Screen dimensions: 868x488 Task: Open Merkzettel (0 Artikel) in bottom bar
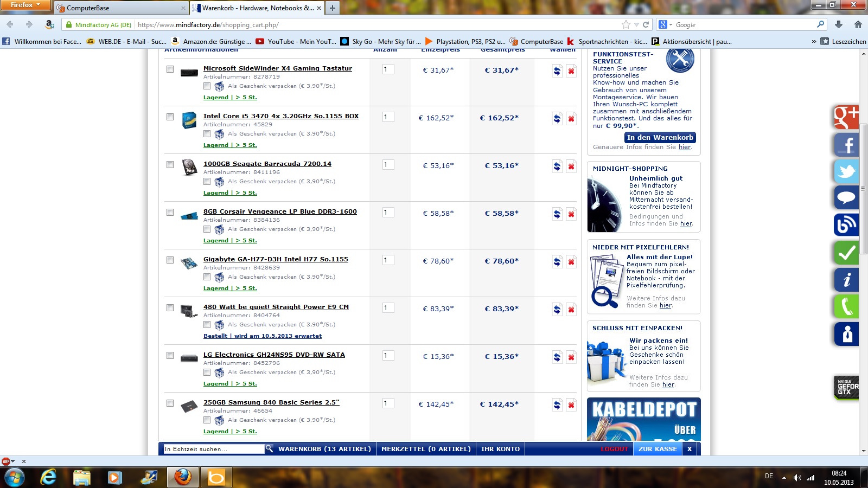pyautogui.click(x=426, y=449)
